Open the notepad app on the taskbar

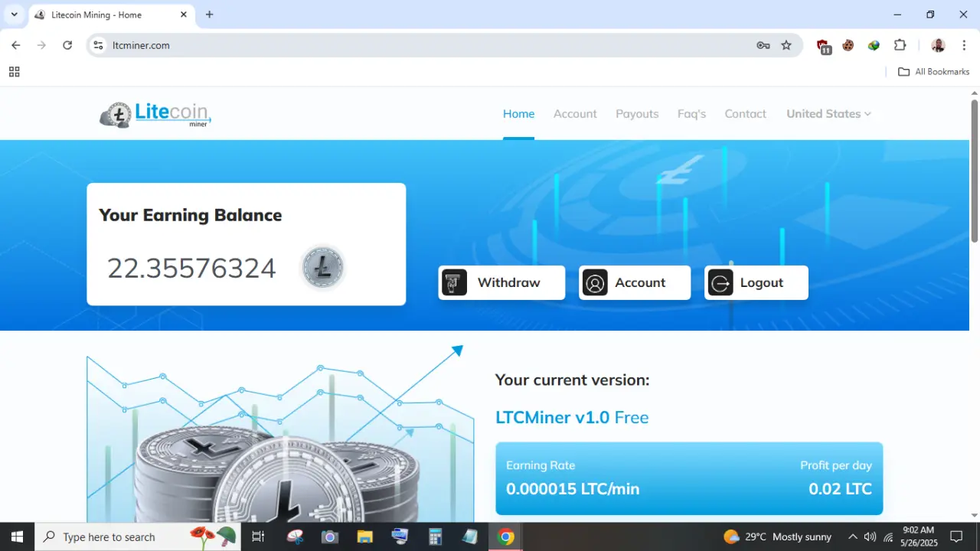[x=470, y=536]
